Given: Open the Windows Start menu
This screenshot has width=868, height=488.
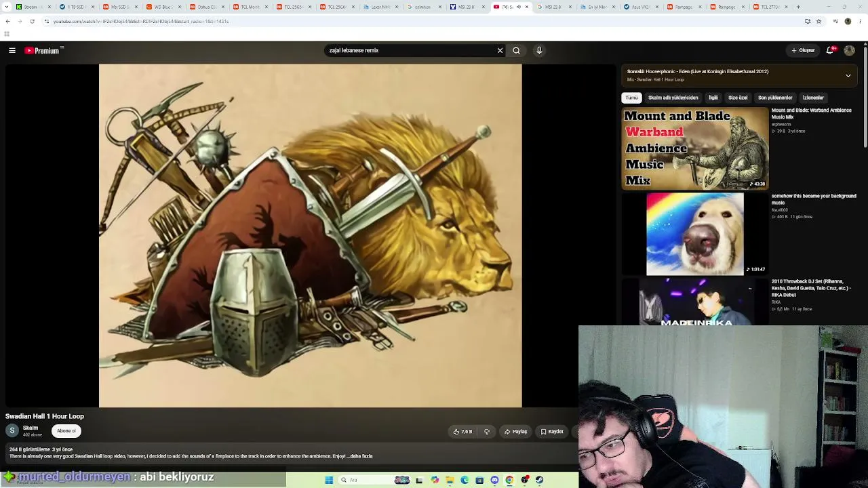Looking at the screenshot, I should (329, 480).
